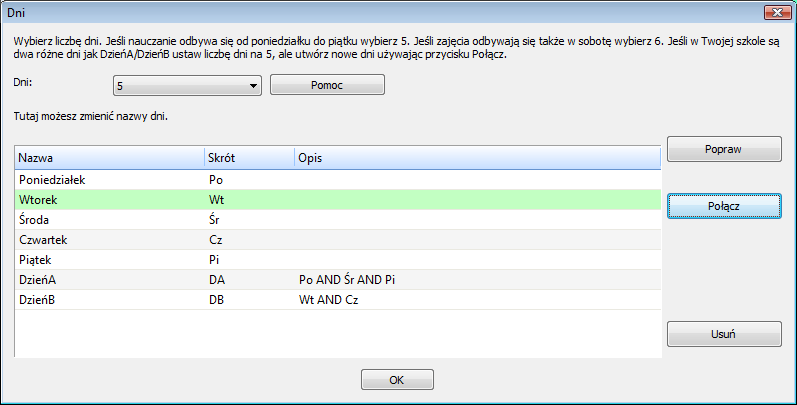
Task: Select the DzieńA row
Action: click(338, 279)
